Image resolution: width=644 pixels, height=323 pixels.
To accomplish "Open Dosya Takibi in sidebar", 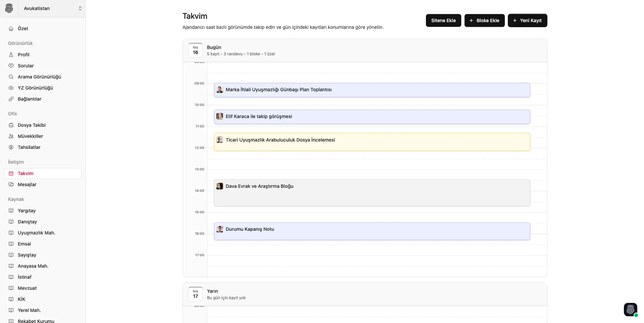I will (x=32, y=125).
